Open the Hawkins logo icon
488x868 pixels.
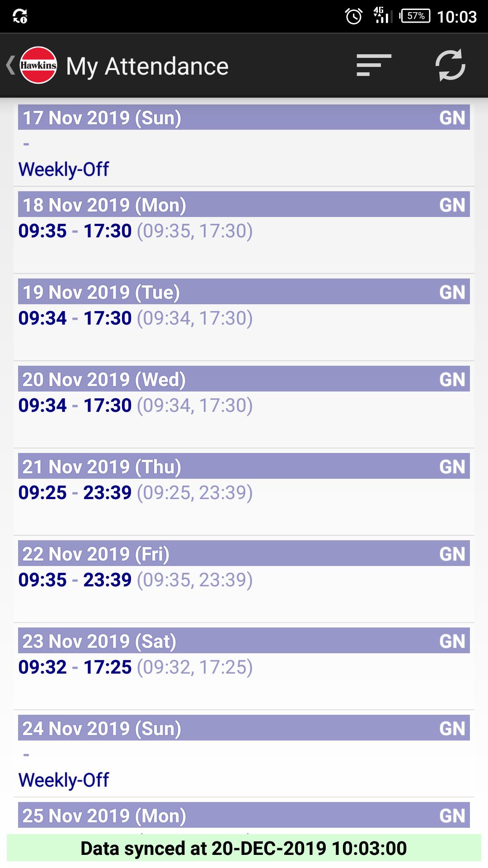(38, 65)
